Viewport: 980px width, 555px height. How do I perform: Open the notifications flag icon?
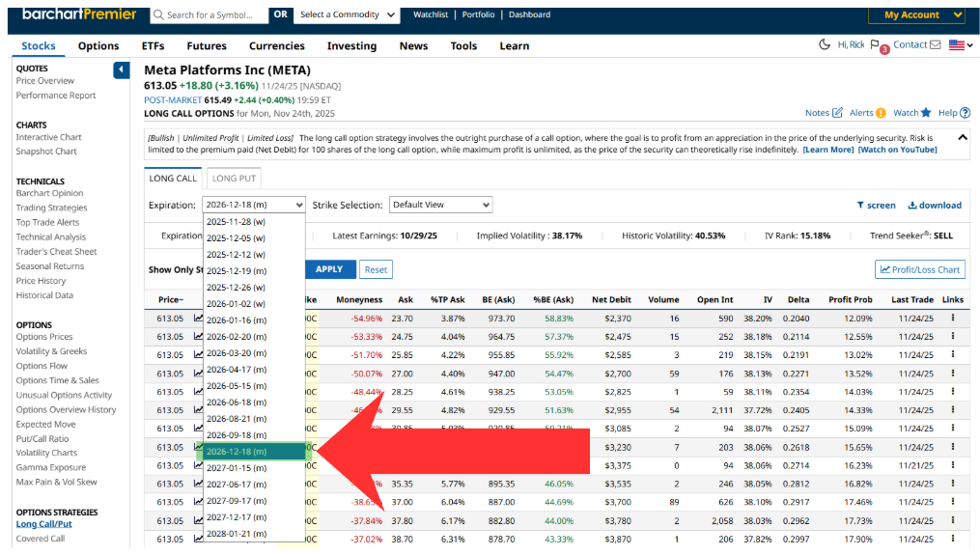(875, 44)
